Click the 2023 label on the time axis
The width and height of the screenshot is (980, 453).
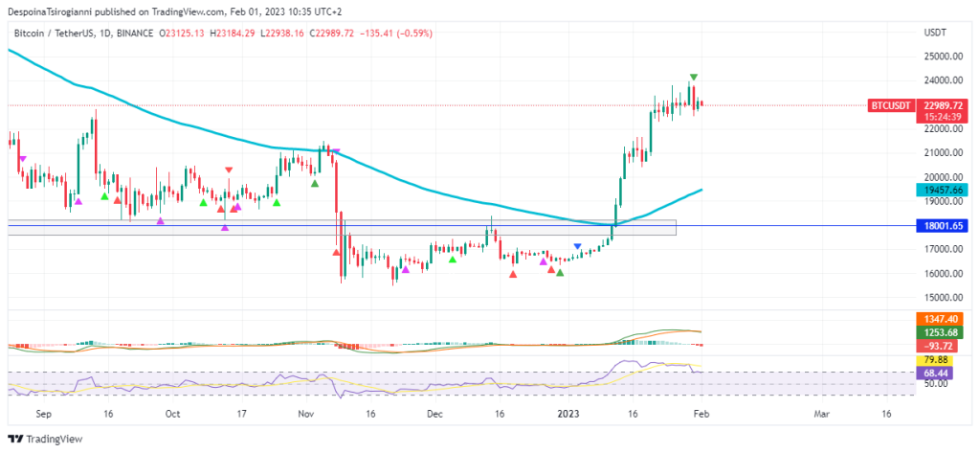click(568, 415)
